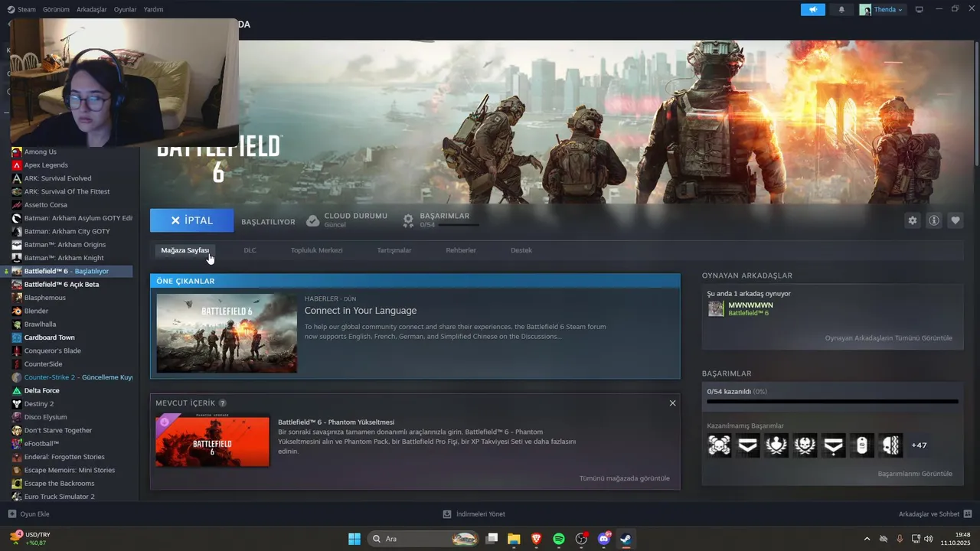This screenshot has width=980, height=551.
Task: Open the skull crossbones achievement icon
Action: point(719,445)
